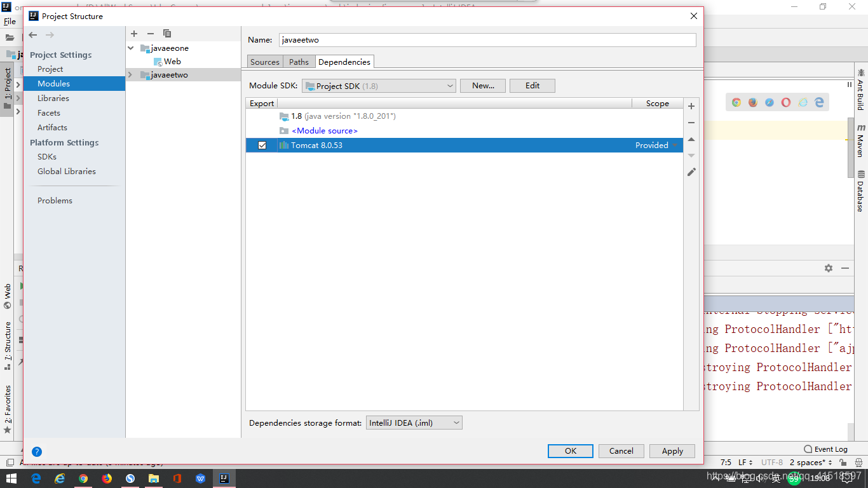Click Scope column header
This screenshot has width=868, height=488.
[x=657, y=104]
